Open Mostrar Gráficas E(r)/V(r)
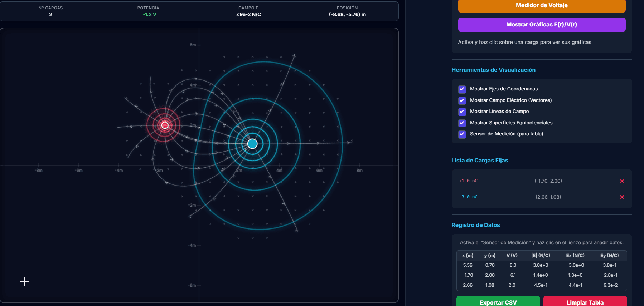 [541, 25]
